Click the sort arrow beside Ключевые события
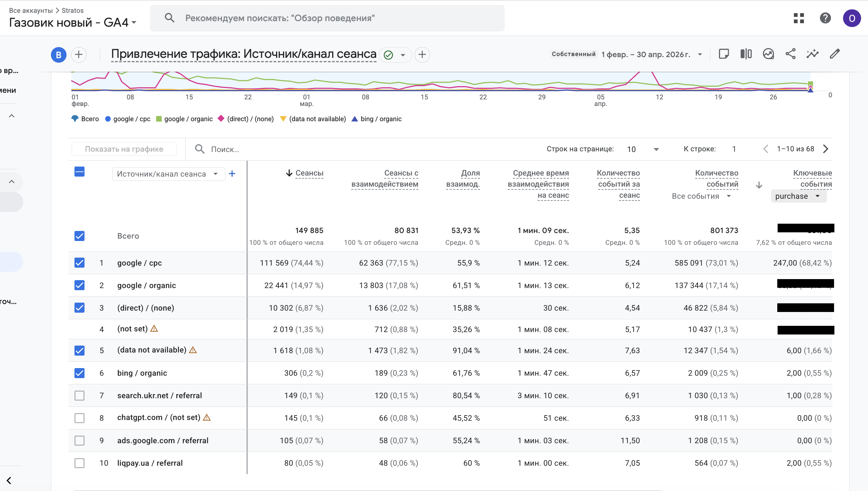The height and width of the screenshot is (491, 868). (759, 185)
